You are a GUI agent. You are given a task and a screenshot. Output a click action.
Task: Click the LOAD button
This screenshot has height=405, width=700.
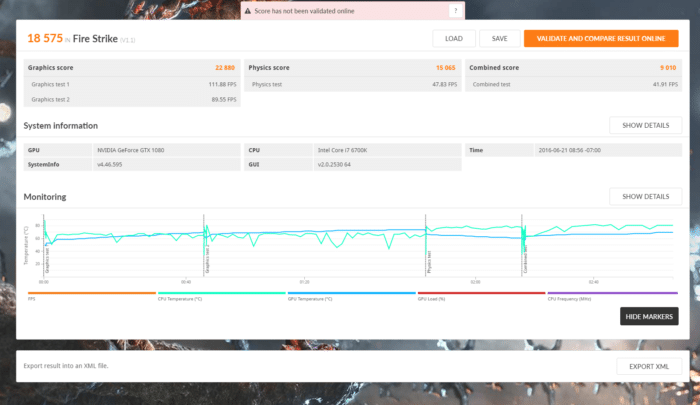point(454,38)
